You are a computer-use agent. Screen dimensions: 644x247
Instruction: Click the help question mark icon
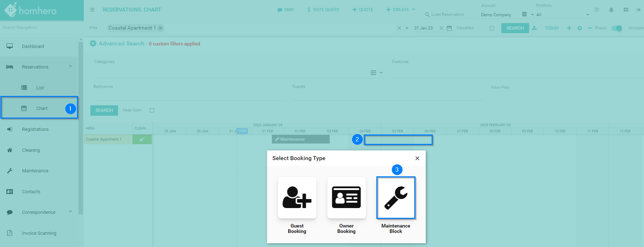coord(597,10)
